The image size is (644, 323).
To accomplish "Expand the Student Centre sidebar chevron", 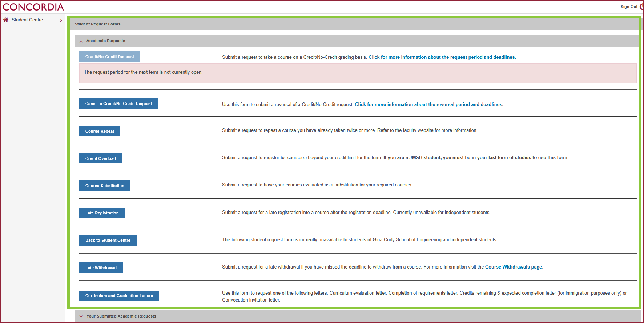I will coord(61,20).
